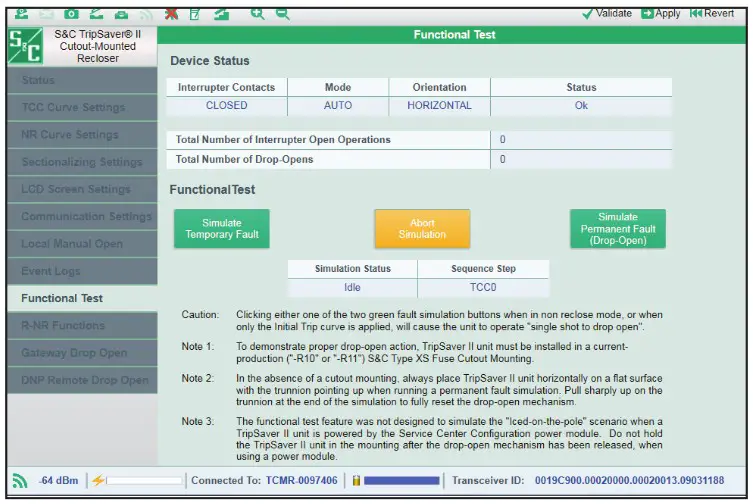The height and width of the screenshot is (504, 753).
Task: Click the Idle simulation status value
Action: [352, 287]
